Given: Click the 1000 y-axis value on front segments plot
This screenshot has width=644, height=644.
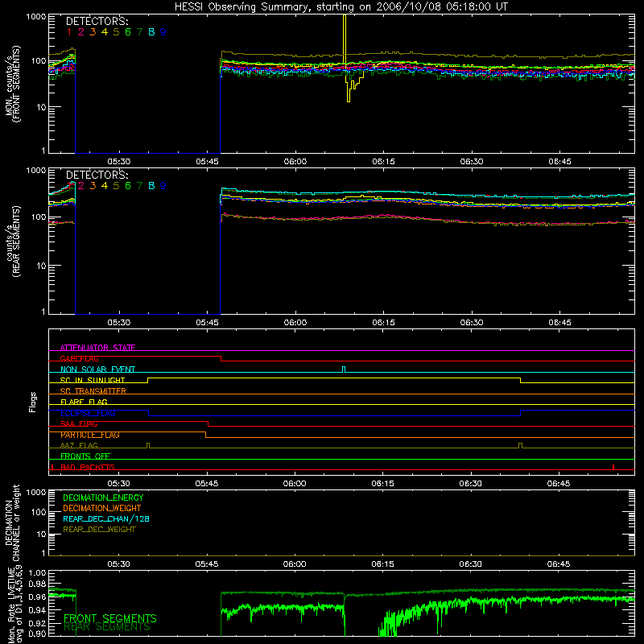Looking at the screenshot, I should [x=36, y=17].
